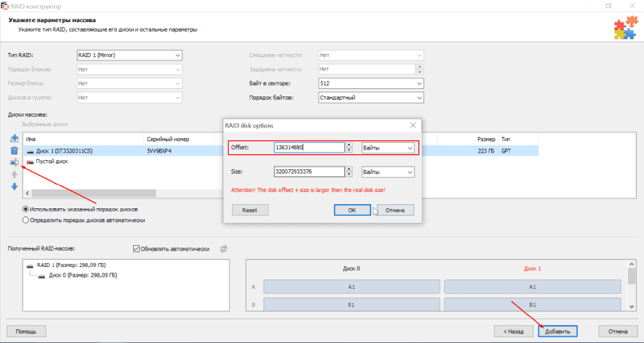Move the selected disk down with blue arrow
644x343 pixels.
[14, 186]
